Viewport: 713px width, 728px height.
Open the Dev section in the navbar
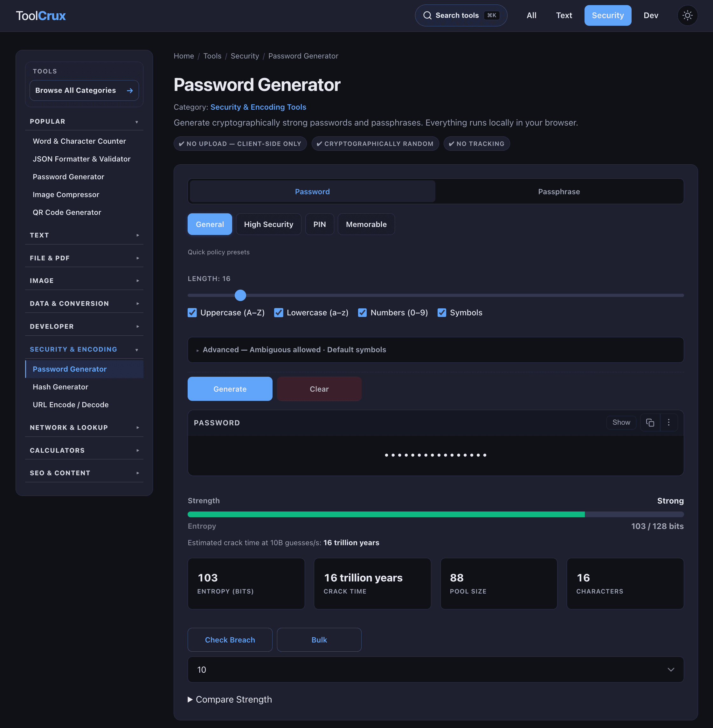[x=650, y=15]
